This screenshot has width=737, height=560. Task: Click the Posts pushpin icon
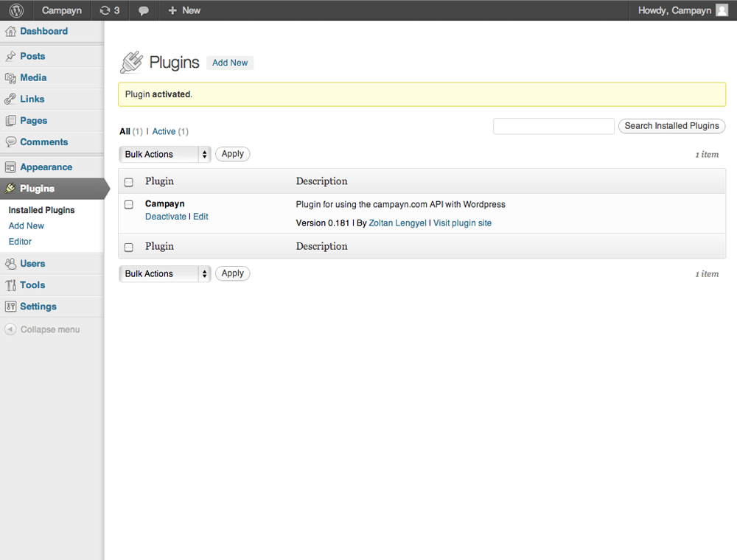pyautogui.click(x=10, y=57)
